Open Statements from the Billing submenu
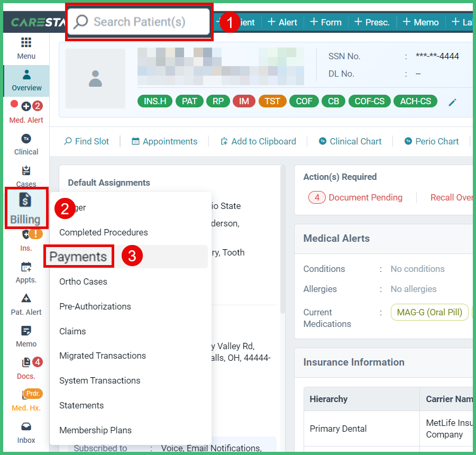The height and width of the screenshot is (455, 476). coord(81,405)
